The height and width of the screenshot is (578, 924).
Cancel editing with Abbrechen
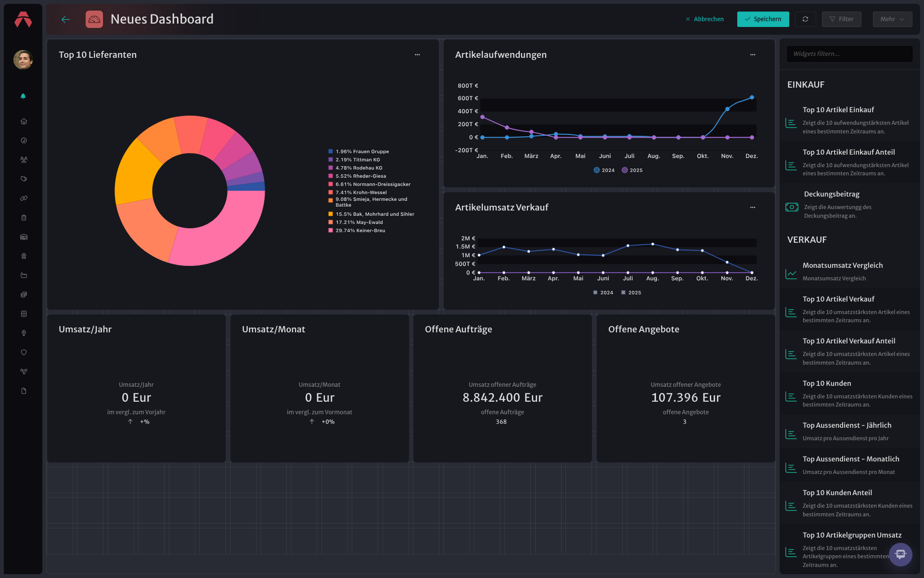point(705,19)
